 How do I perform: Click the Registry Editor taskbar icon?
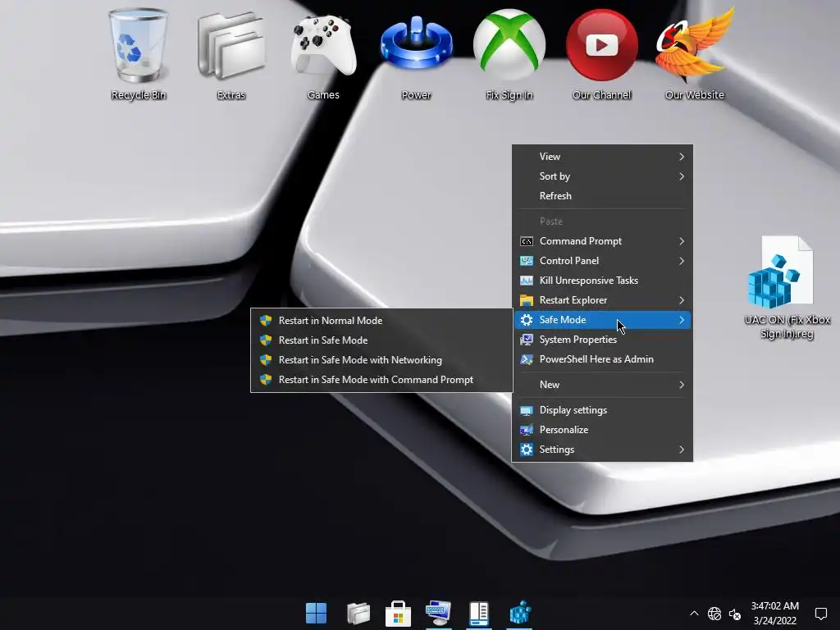pyautogui.click(x=519, y=613)
